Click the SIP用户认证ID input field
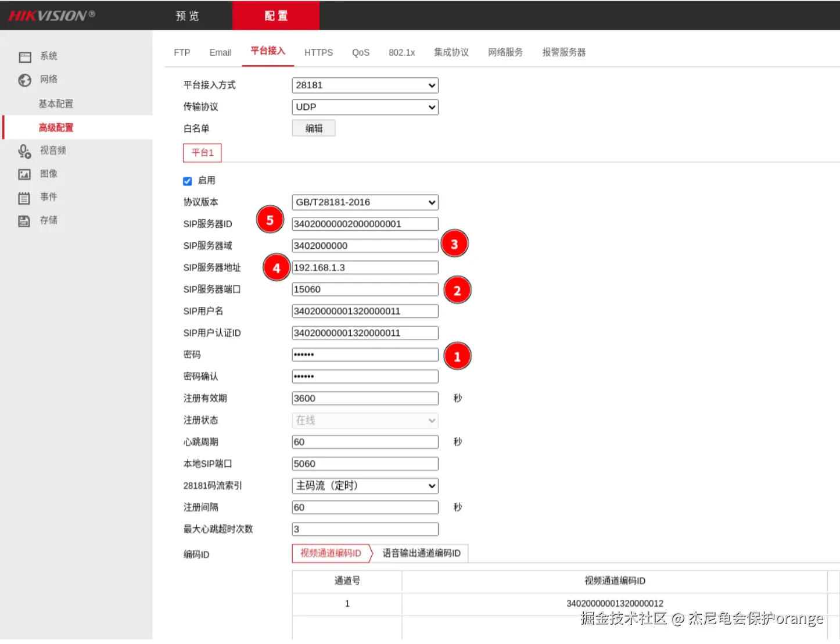This screenshot has height=644, width=840. click(x=365, y=333)
